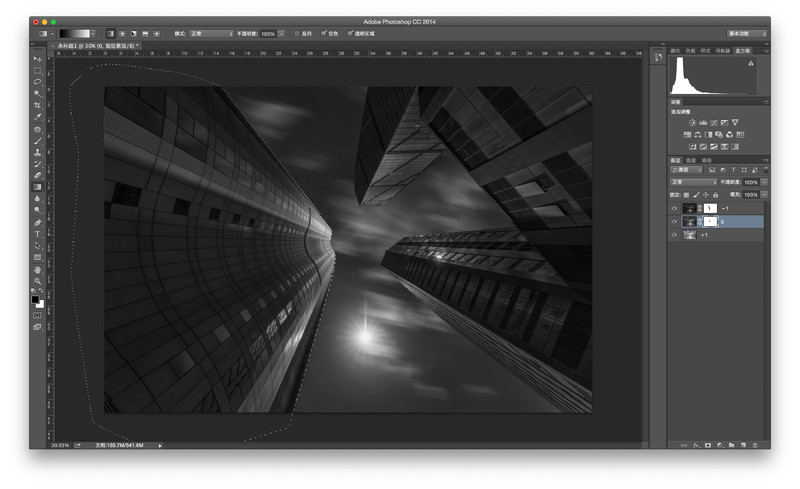This screenshot has height=489, width=800.
Task: Select the Zoom tool
Action: click(x=37, y=281)
